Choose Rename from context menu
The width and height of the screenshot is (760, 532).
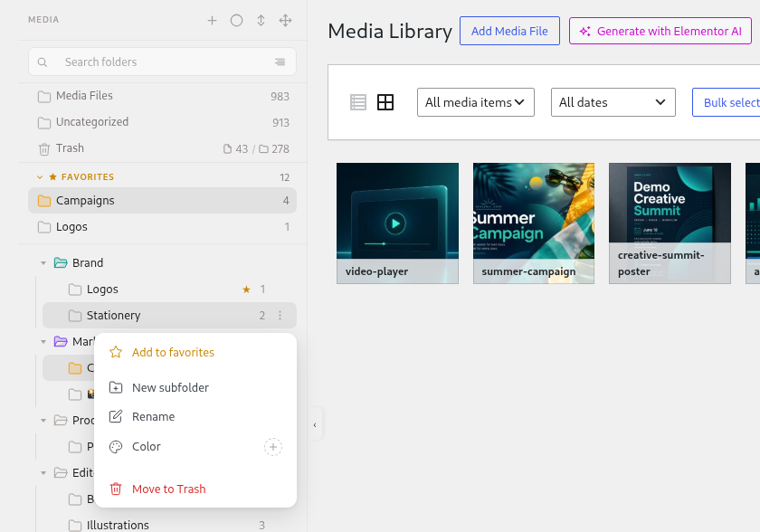click(x=195, y=417)
